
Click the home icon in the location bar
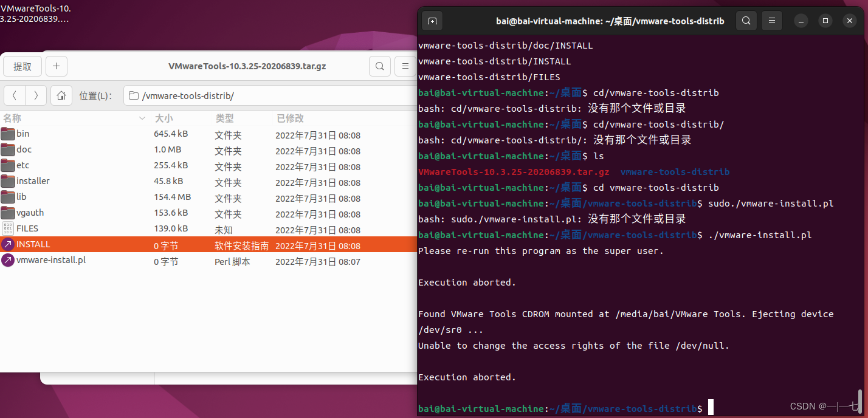point(61,95)
